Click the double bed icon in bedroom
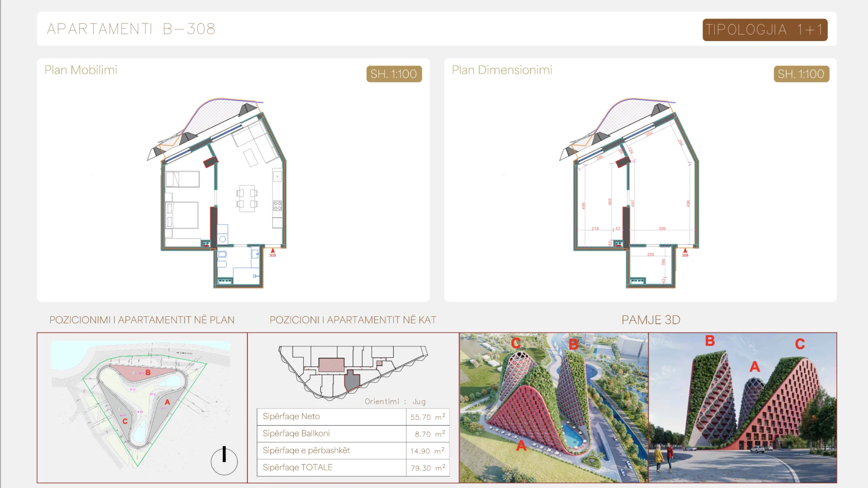This screenshot has width=868, height=488. pos(182,215)
